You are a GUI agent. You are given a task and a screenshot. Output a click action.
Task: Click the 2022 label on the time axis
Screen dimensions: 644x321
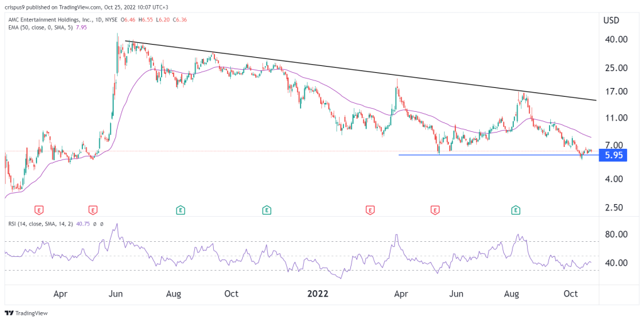pyautogui.click(x=318, y=294)
